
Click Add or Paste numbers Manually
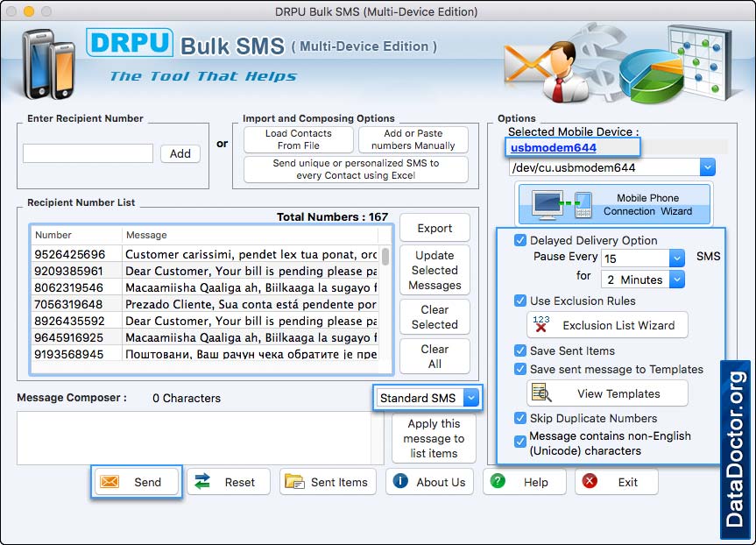pyautogui.click(x=413, y=139)
